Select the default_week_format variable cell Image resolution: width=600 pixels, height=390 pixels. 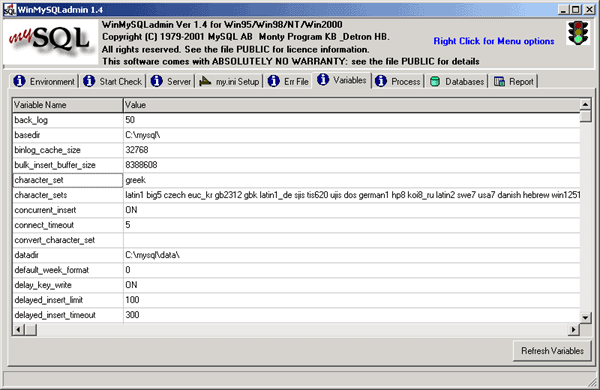(x=68, y=270)
